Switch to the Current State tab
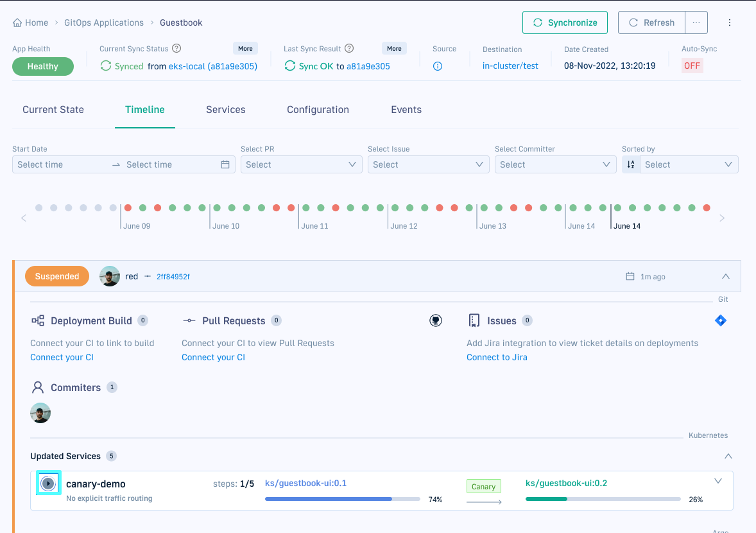Screen dimensions: 756x533 tap(53, 110)
